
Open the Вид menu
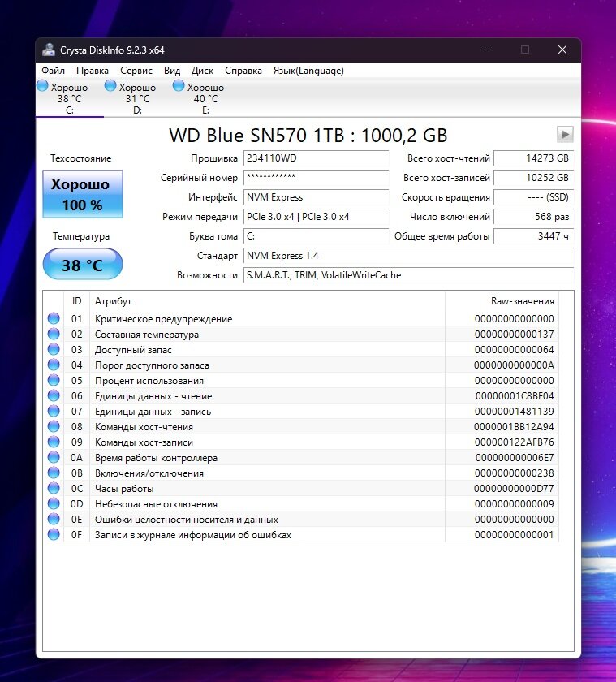pyautogui.click(x=172, y=71)
